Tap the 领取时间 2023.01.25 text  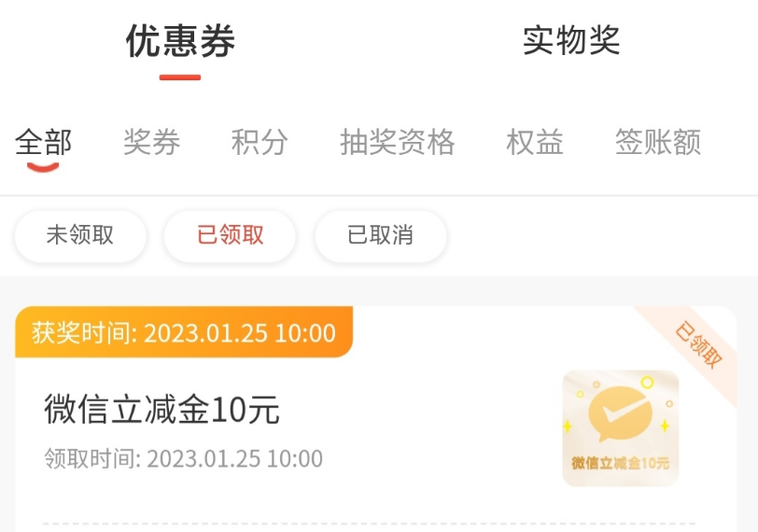coord(183,458)
